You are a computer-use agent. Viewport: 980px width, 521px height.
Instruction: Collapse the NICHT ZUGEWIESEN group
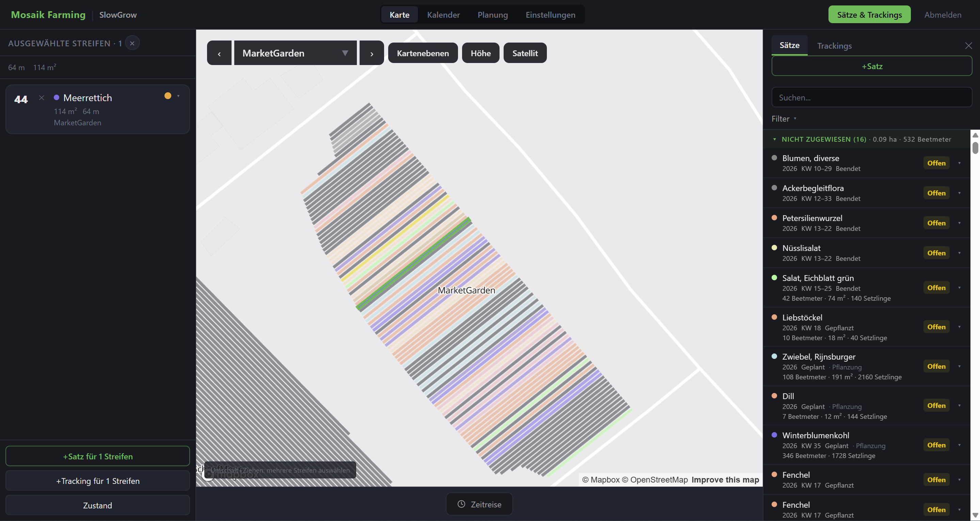[x=775, y=139]
